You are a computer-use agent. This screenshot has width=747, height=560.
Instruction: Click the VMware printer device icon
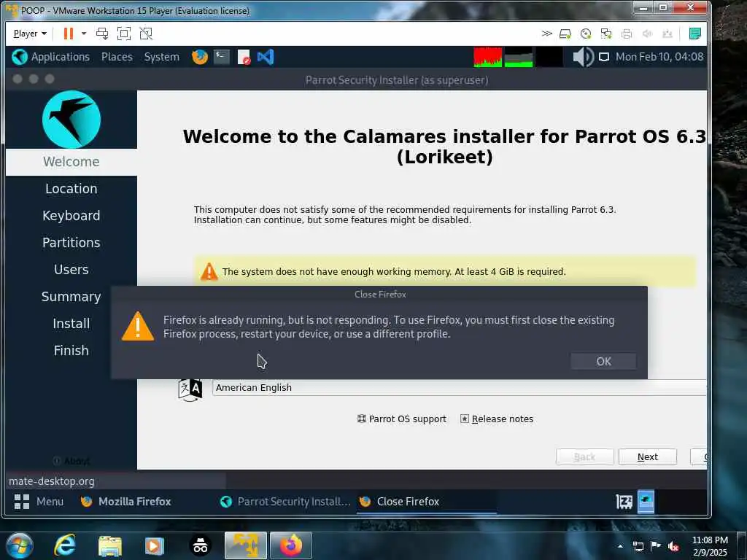point(627,34)
